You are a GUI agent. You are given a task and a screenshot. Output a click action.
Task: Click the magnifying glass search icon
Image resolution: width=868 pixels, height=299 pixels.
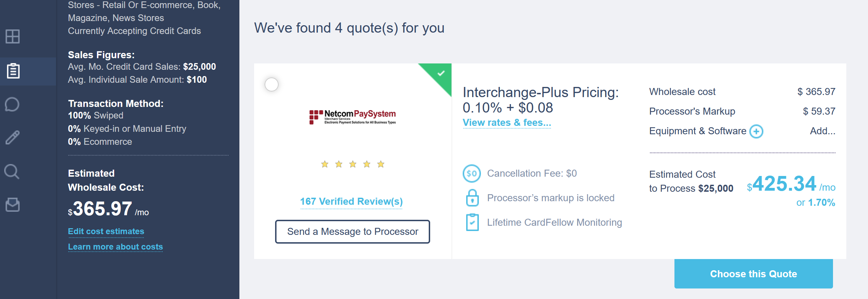click(12, 172)
